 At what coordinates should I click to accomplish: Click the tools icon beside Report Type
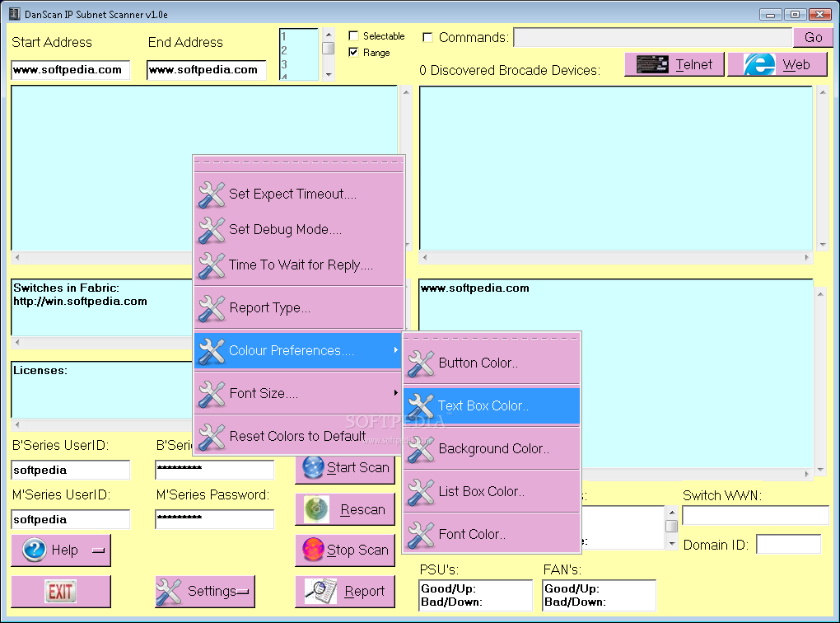(x=212, y=307)
